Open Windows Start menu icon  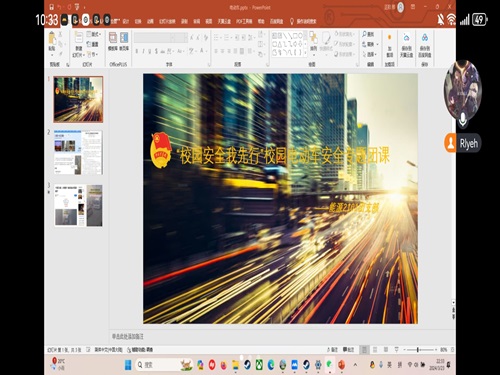click(128, 365)
